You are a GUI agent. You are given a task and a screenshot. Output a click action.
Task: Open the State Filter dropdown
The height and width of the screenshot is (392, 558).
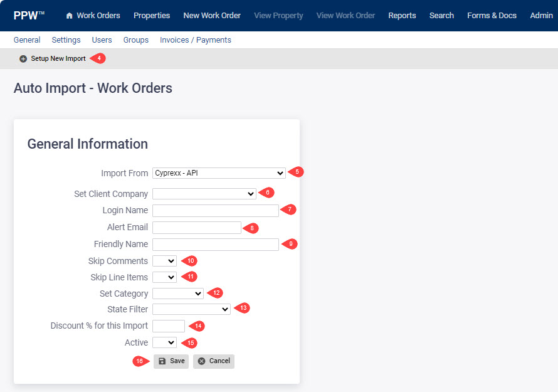click(x=191, y=309)
